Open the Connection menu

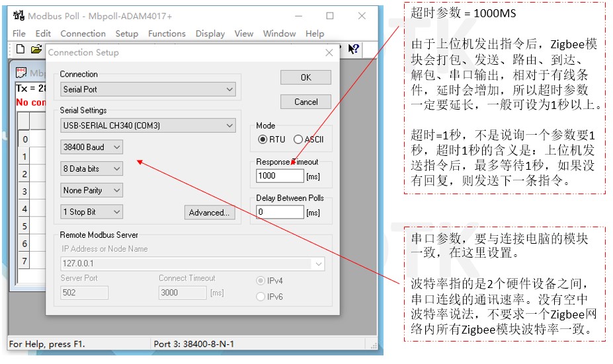(x=83, y=34)
